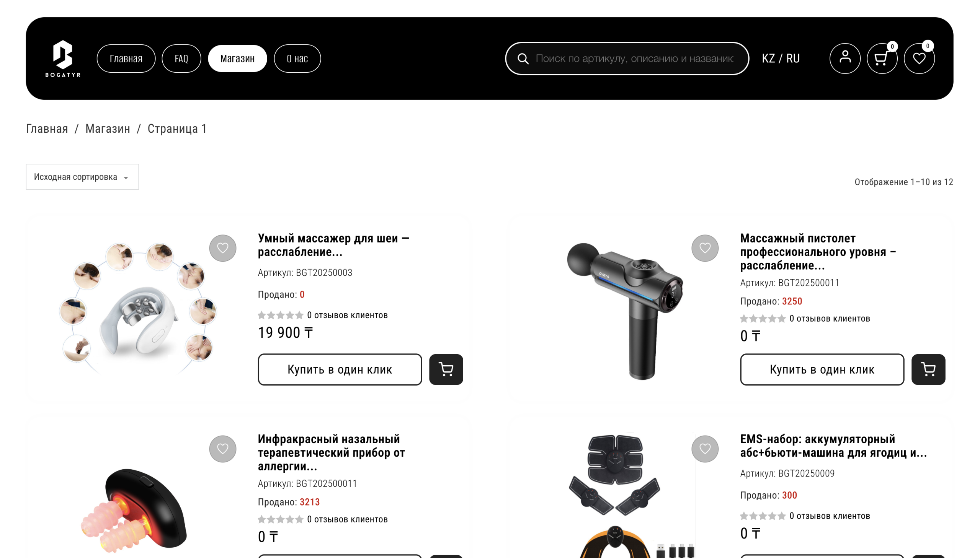Image resolution: width=980 pixels, height=558 pixels.
Task: Favorite the massage gun product
Action: coord(705,248)
